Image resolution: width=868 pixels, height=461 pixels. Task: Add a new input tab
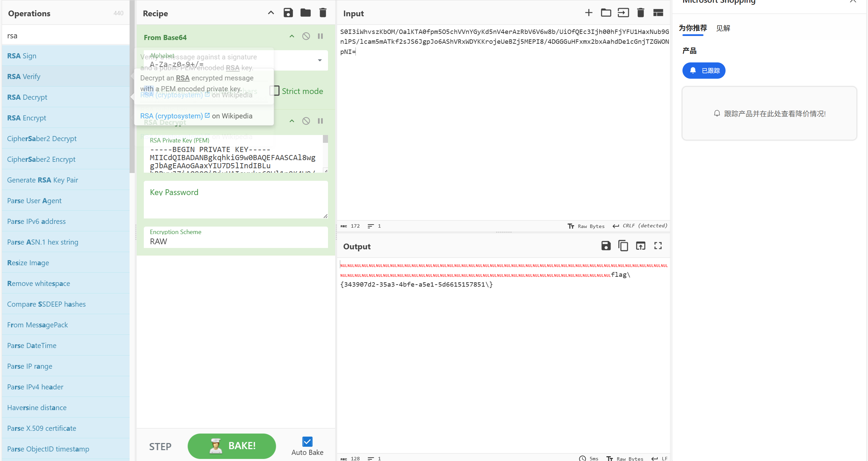click(x=589, y=13)
